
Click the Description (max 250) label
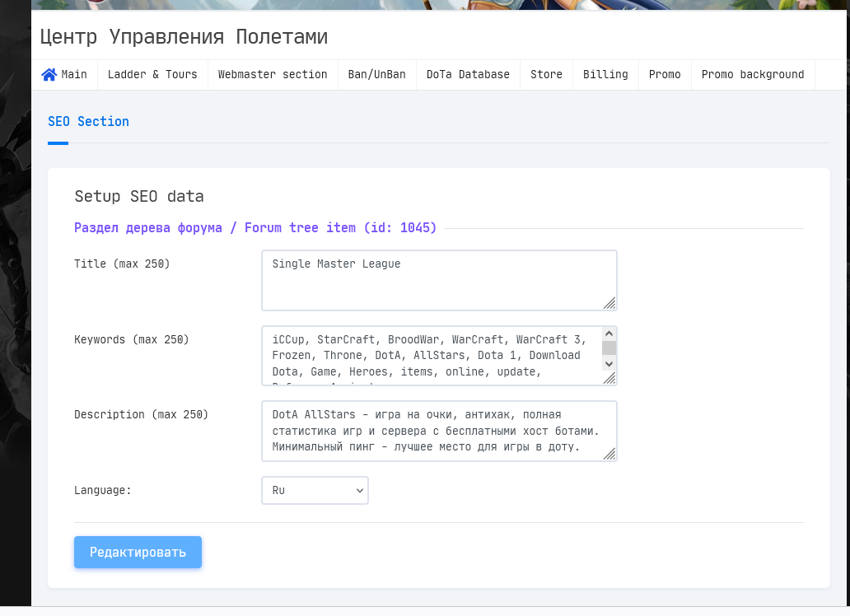pyautogui.click(x=142, y=415)
